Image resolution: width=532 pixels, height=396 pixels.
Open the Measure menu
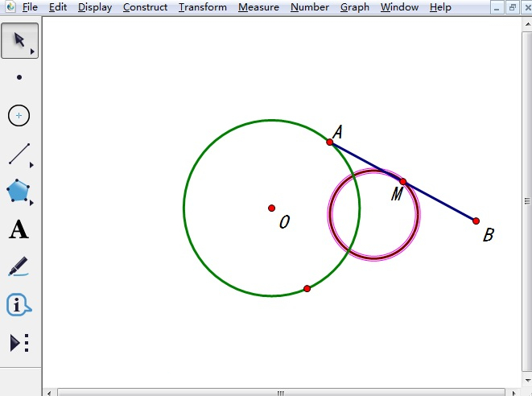click(x=258, y=7)
